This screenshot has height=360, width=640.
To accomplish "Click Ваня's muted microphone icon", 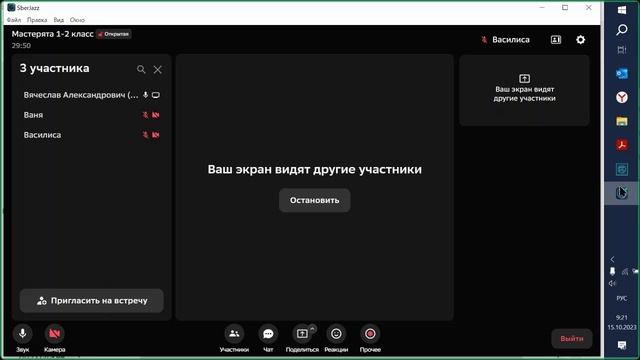I will (145, 115).
